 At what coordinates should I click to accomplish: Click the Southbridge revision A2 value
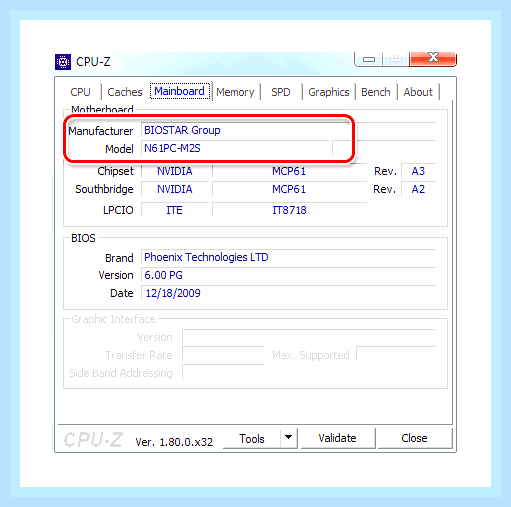418,189
